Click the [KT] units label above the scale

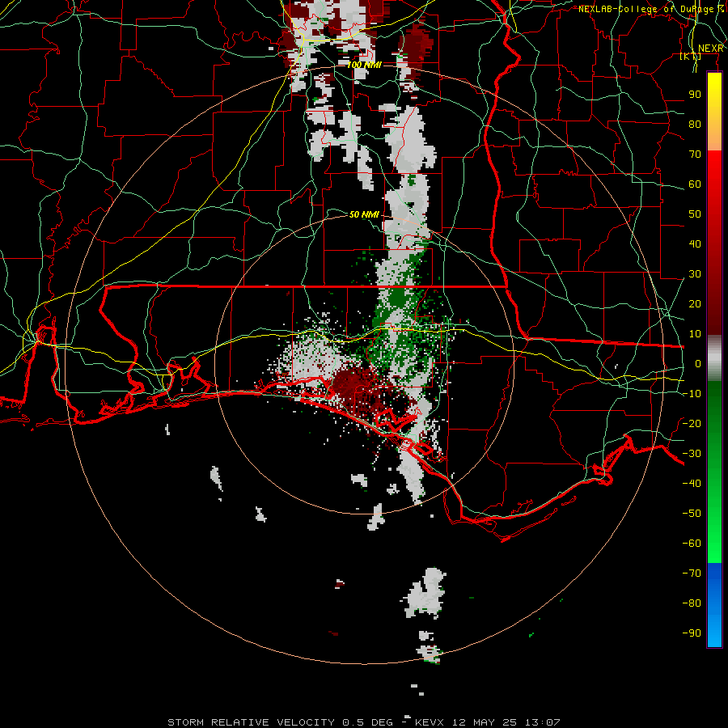(691, 56)
